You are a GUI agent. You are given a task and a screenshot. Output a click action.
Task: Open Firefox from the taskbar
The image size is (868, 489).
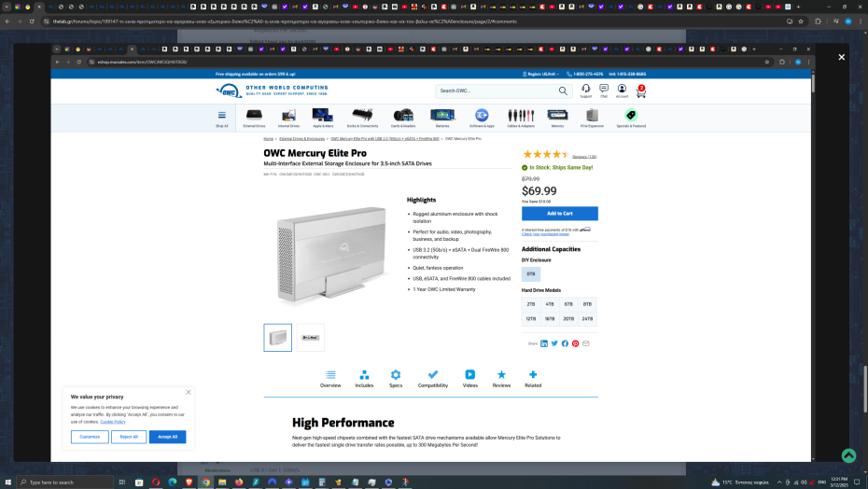pos(239,482)
